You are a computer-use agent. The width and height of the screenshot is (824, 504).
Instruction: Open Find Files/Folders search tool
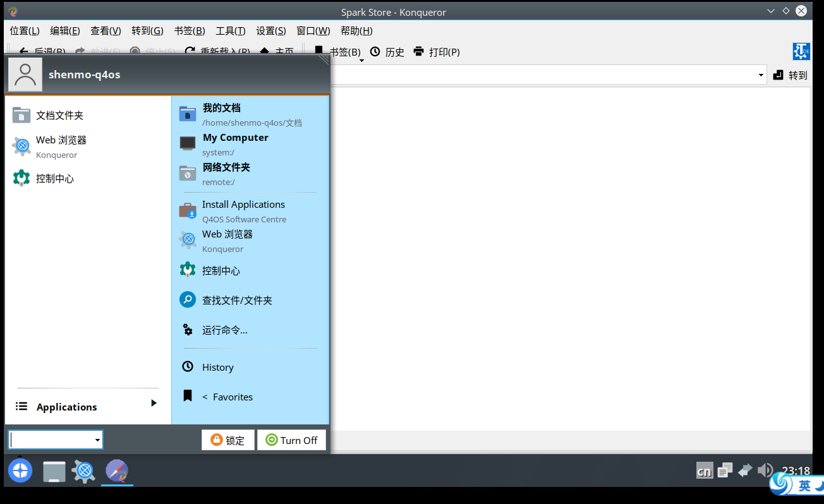coord(236,301)
